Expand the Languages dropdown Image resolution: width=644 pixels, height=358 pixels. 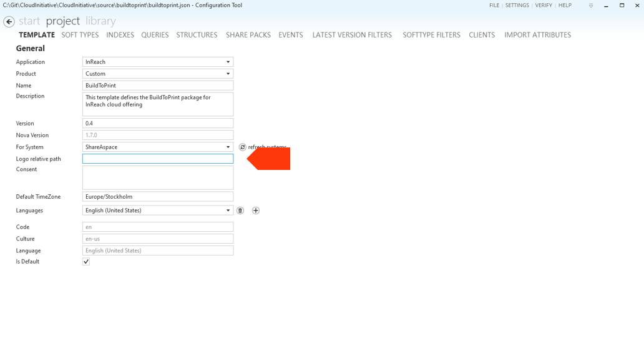pyautogui.click(x=158, y=211)
